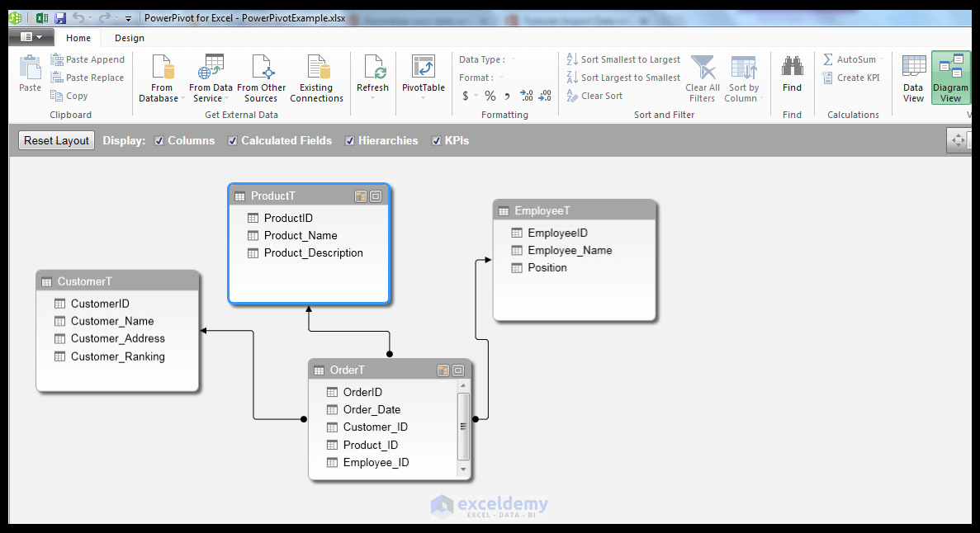Apply percent format
The height and width of the screenshot is (533, 980).
(490, 96)
